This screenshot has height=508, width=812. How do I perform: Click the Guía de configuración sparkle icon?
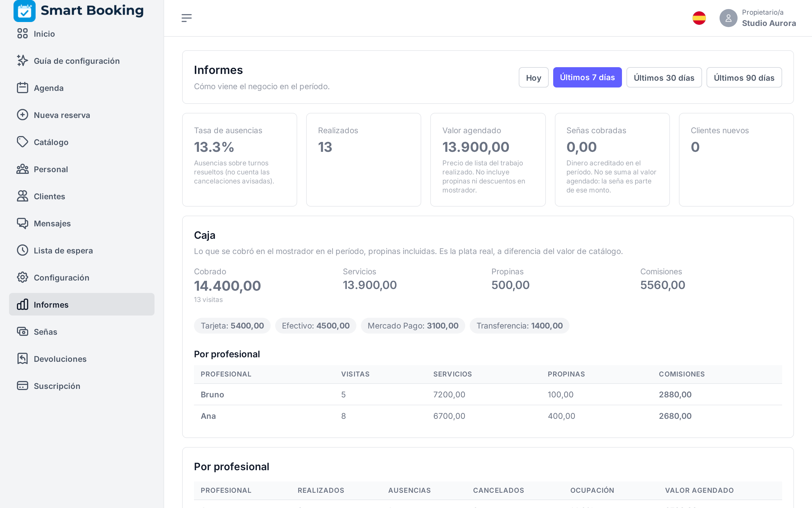click(23, 61)
